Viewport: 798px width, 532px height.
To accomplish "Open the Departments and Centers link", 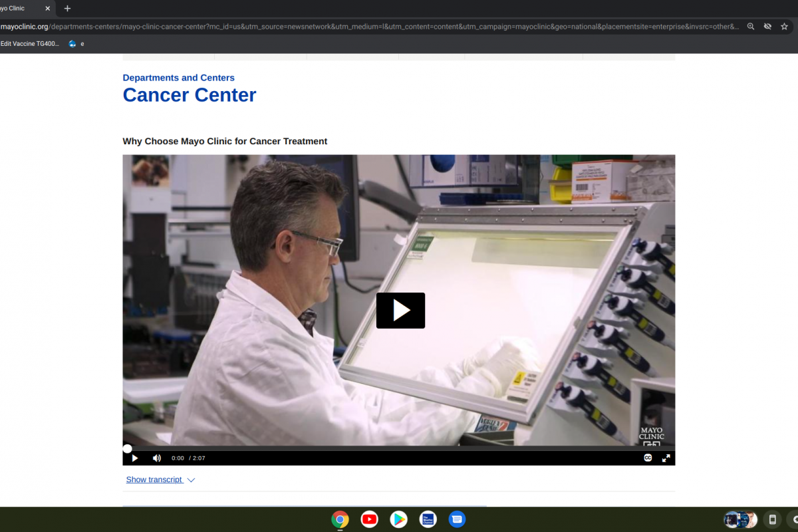I will [x=178, y=78].
